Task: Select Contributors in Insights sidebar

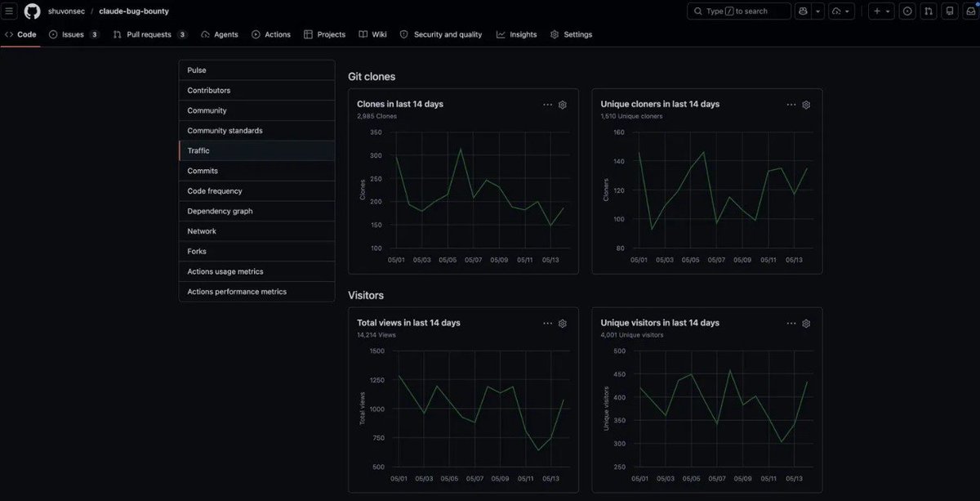Action: tap(256, 90)
